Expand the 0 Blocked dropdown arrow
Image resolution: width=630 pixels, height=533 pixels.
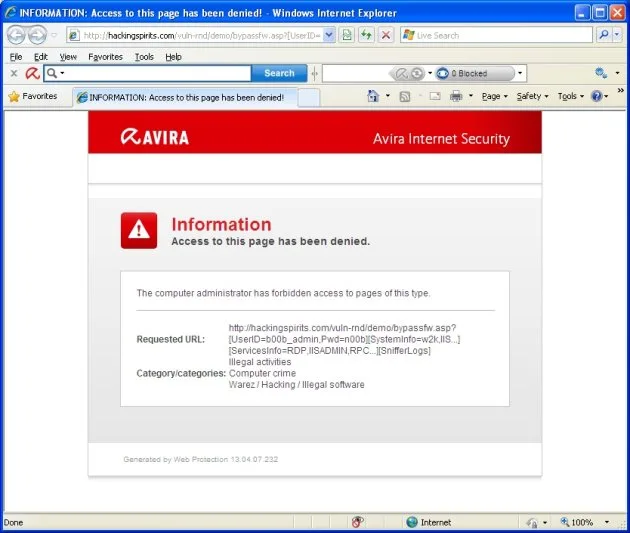tap(520, 74)
